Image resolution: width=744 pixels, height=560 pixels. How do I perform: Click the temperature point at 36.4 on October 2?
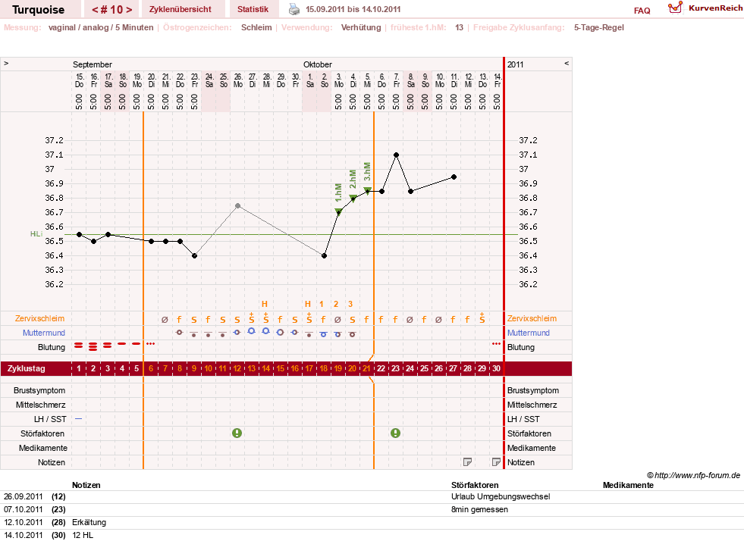pyautogui.click(x=324, y=256)
